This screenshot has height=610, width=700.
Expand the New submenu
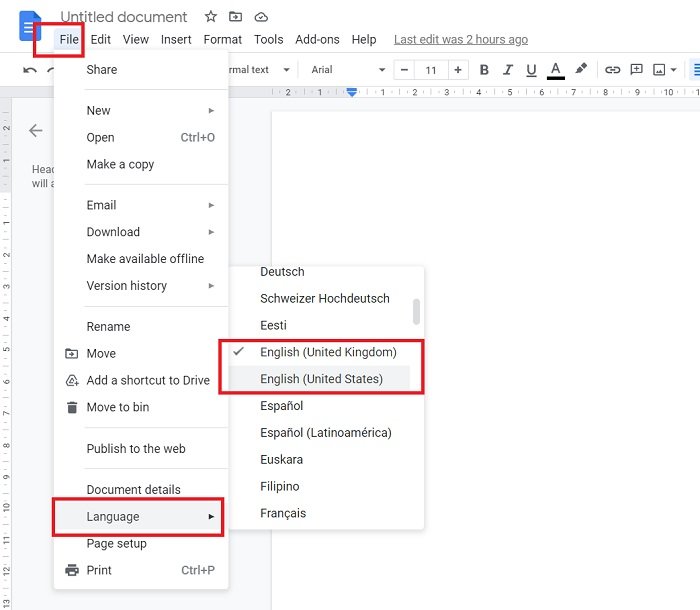point(141,110)
